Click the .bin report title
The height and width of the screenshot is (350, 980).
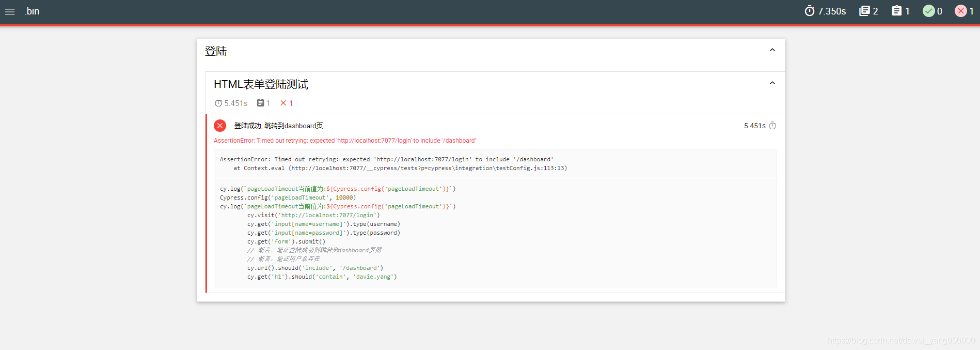pyautogui.click(x=31, y=11)
